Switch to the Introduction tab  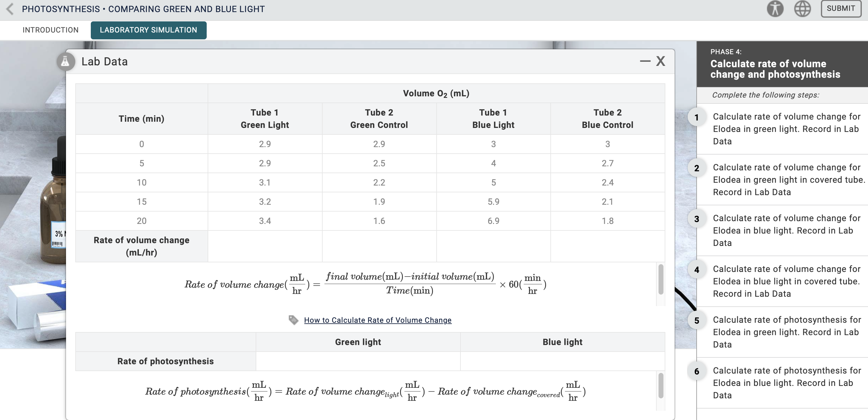pyautogui.click(x=51, y=30)
